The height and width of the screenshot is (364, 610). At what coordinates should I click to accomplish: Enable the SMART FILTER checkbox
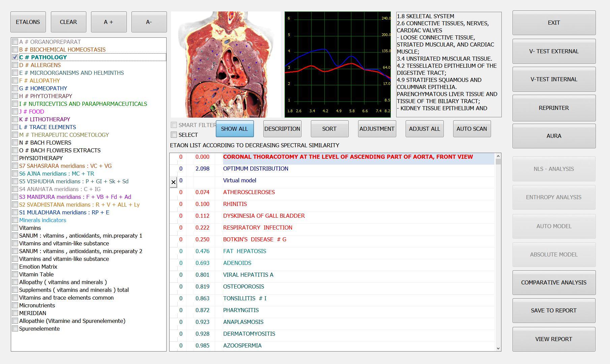174,125
